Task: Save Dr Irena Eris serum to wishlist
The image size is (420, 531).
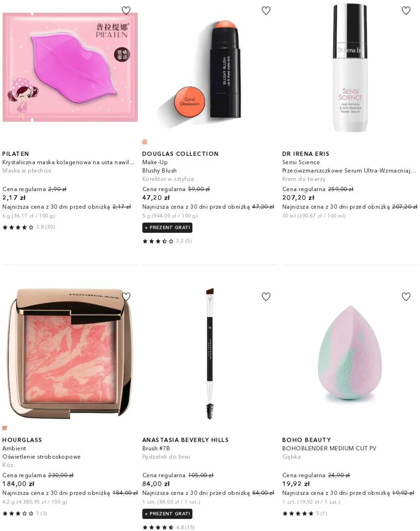Action: (x=406, y=11)
